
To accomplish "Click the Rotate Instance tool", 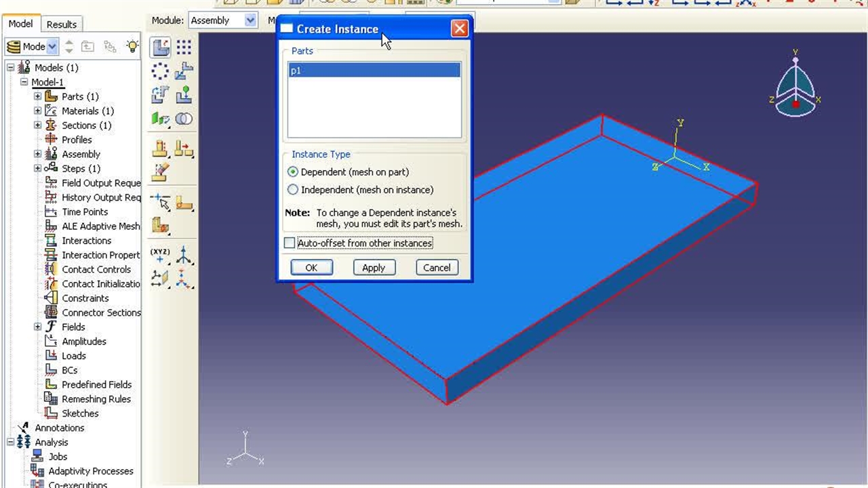I will tap(161, 95).
